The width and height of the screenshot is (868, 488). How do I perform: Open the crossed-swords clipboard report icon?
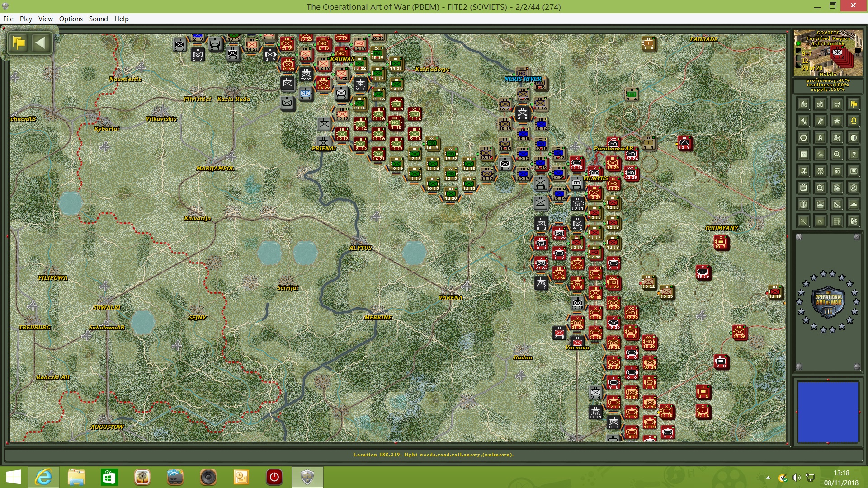(854, 188)
